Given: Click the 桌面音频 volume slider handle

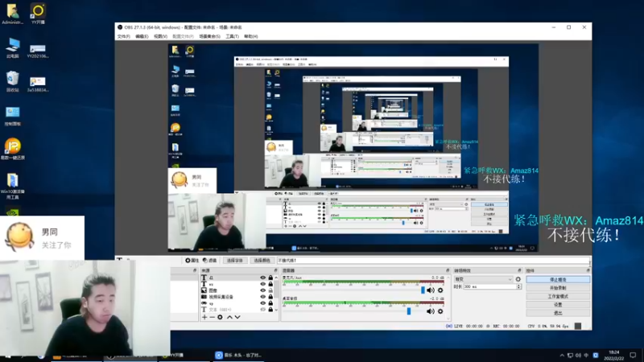Looking at the screenshot, I should [409, 311].
